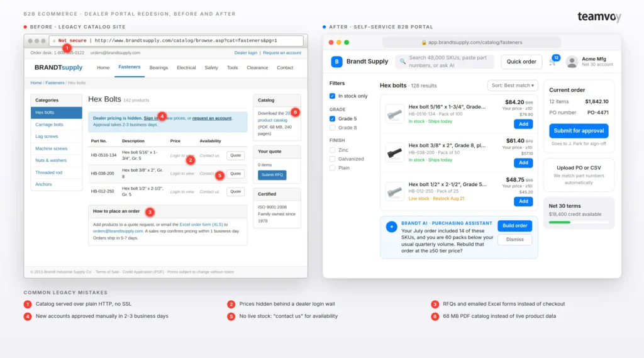Click the Submit RFQ button
The width and height of the screenshot is (644, 358).
pos(272,175)
